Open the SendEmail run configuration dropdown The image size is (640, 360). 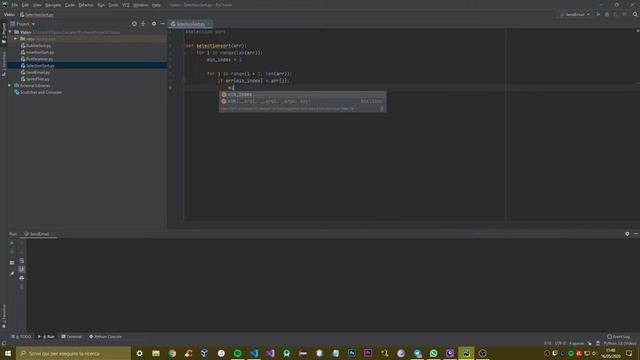point(575,14)
